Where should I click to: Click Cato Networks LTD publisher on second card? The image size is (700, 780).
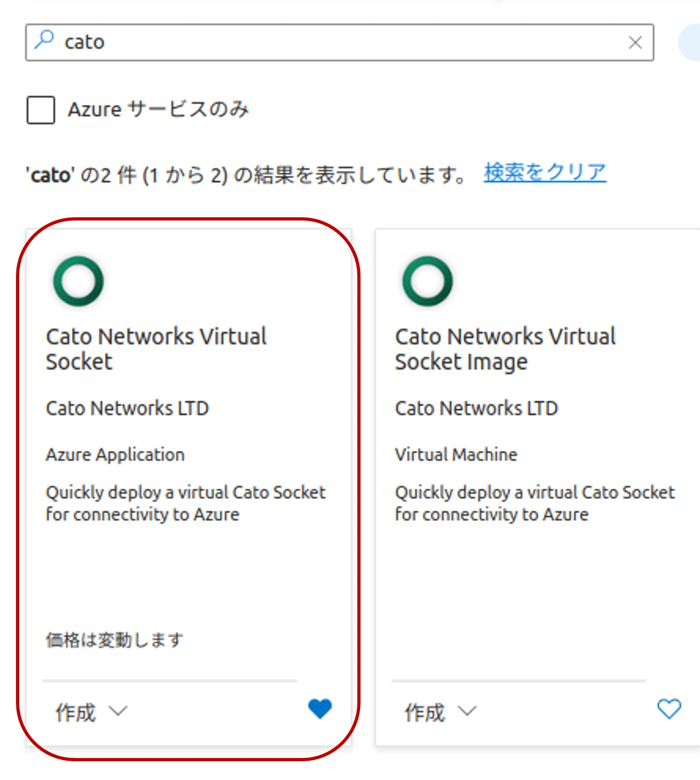[x=476, y=408]
